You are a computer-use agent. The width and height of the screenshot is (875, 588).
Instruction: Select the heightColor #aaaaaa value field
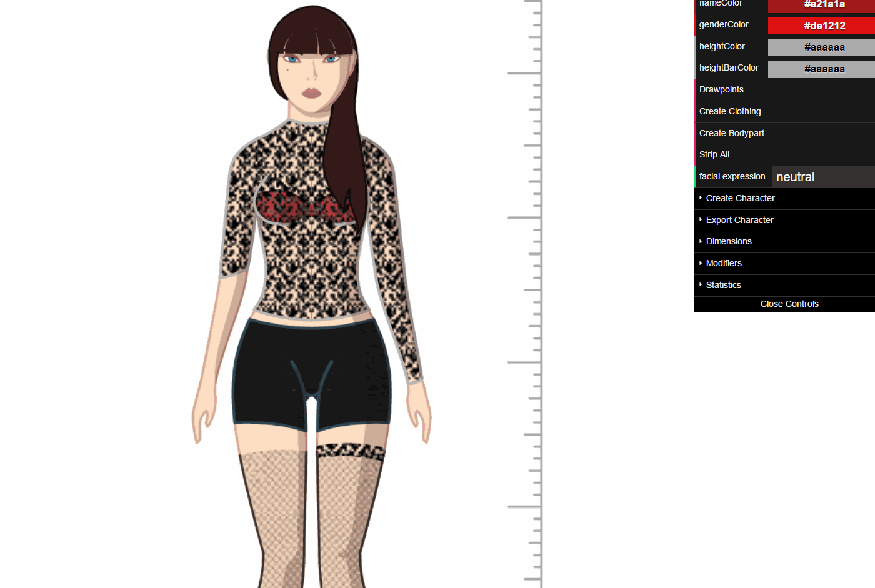pos(821,47)
